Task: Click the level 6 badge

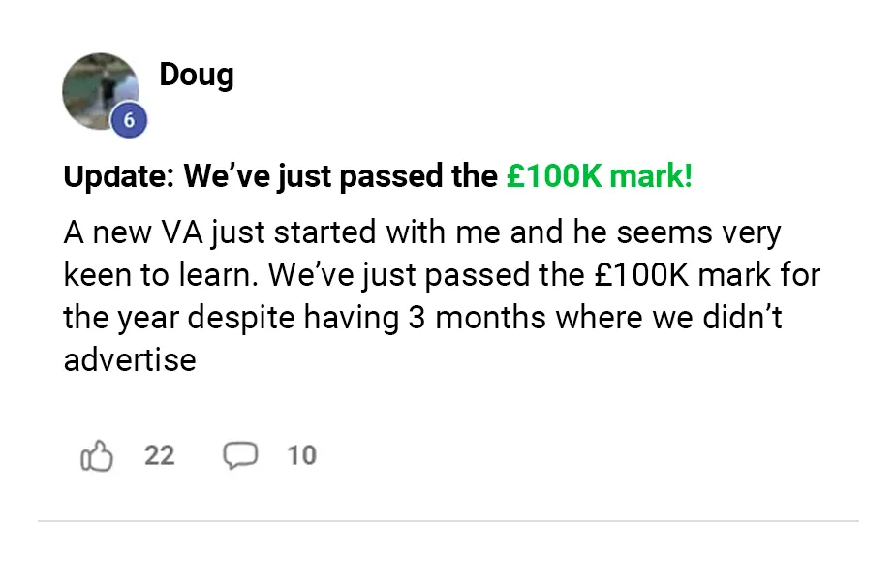Action: pyautogui.click(x=129, y=121)
